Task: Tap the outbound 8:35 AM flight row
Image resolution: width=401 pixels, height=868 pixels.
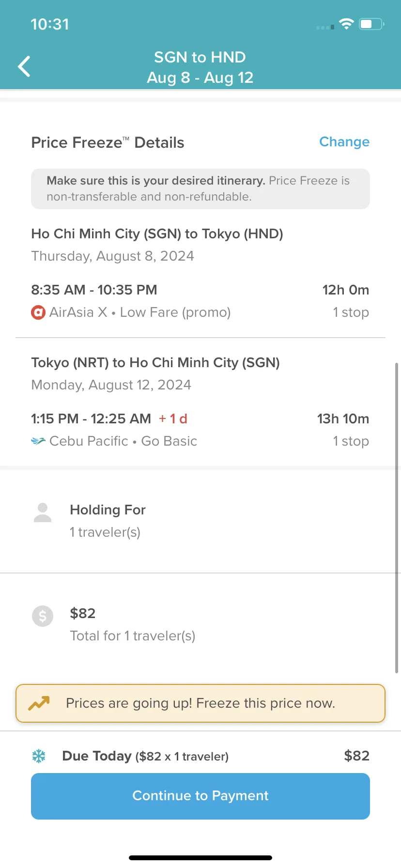Action: 200,301
